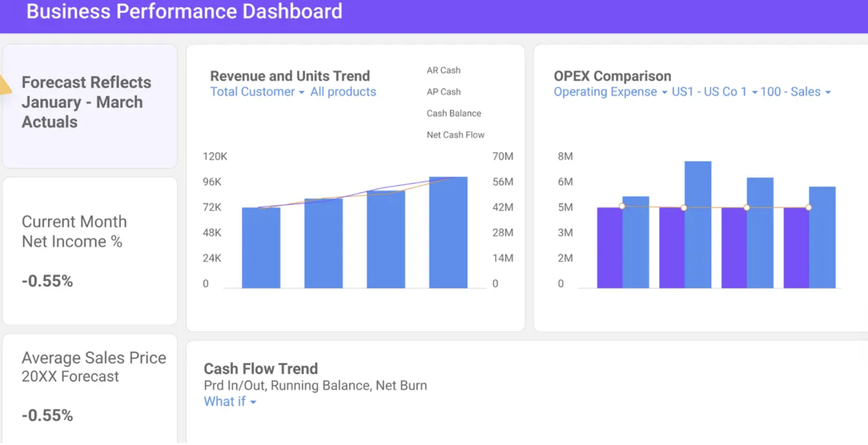Select the Forecast Reflects January - March Actuals card
Screen dimensions: 868x445
point(90,106)
